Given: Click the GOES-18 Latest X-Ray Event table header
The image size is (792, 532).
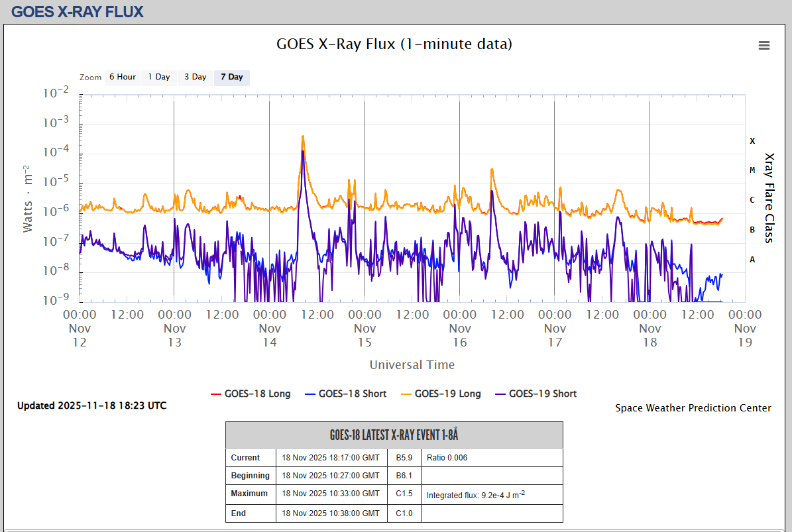Looking at the screenshot, I should (x=394, y=435).
